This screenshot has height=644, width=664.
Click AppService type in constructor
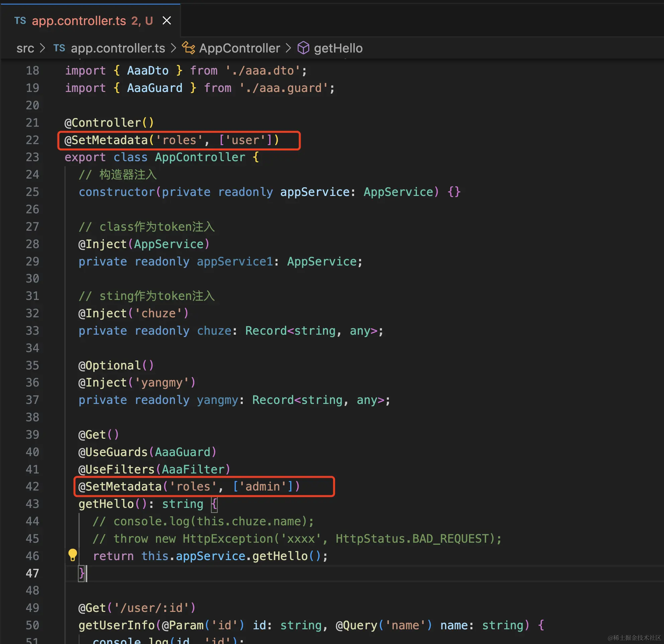coord(398,192)
